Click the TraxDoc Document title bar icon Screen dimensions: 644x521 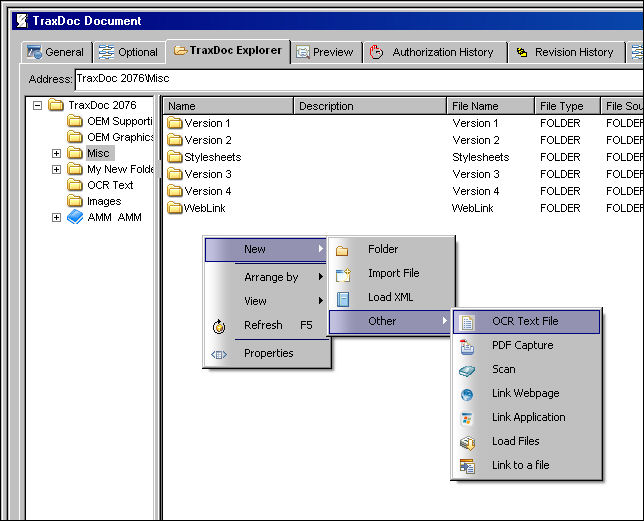click(22, 21)
